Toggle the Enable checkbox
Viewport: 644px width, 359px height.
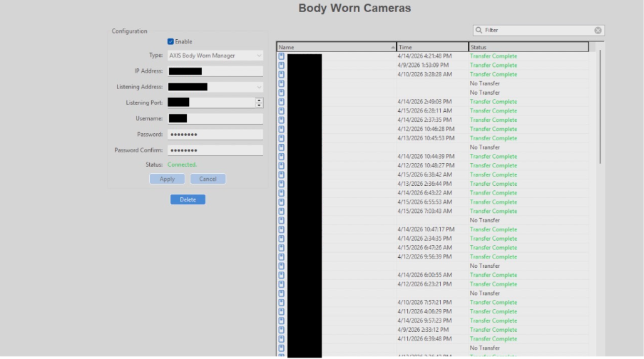coord(170,41)
